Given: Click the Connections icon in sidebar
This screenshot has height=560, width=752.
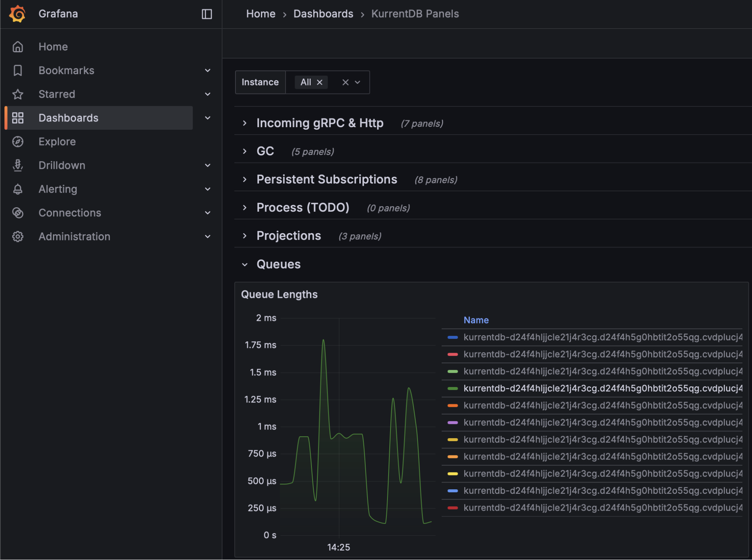Looking at the screenshot, I should click(x=18, y=213).
